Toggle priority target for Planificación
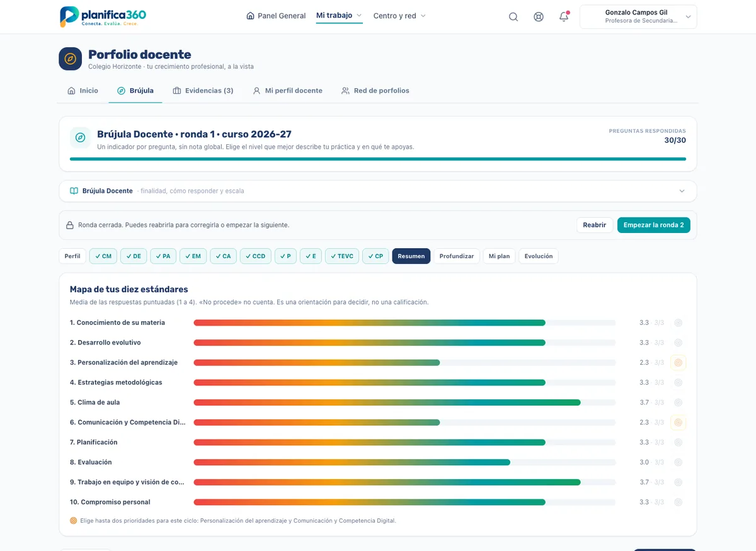The height and width of the screenshot is (551, 756). point(679,442)
